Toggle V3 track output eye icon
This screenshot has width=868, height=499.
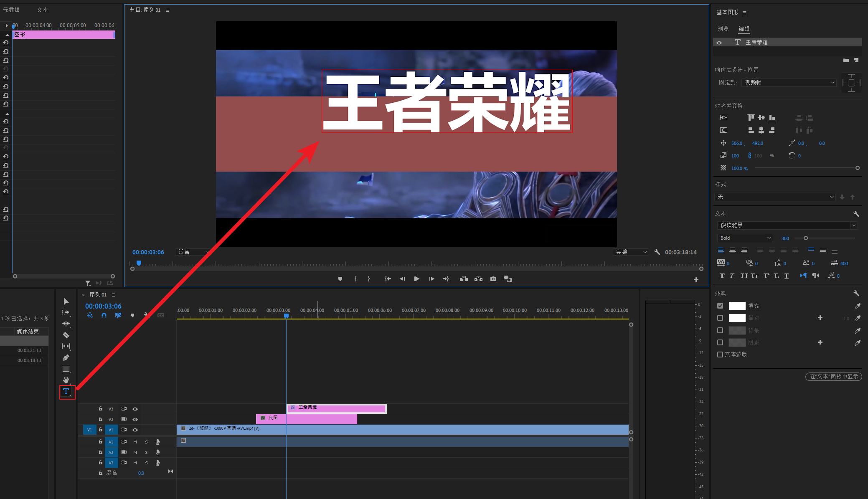click(135, 409)
